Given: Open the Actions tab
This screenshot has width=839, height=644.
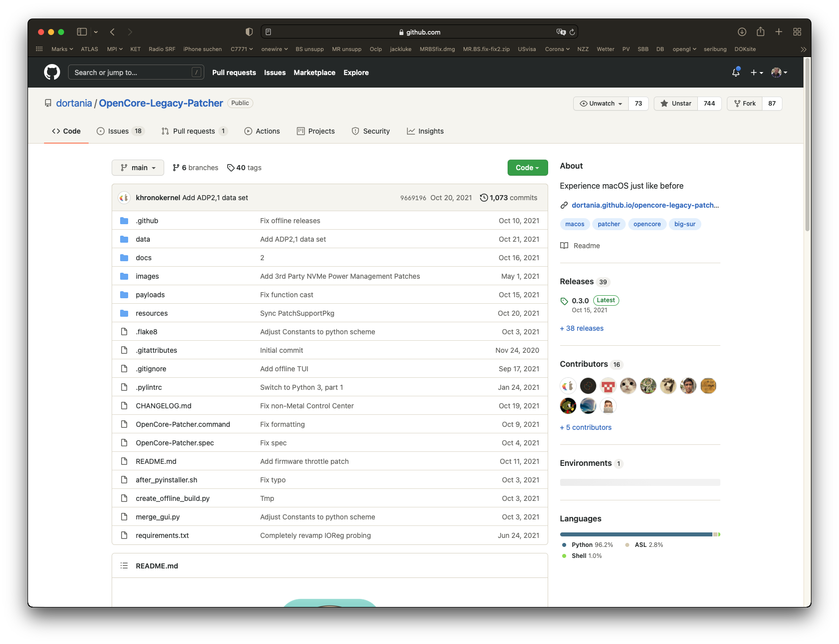Looking at the screenshot, I should [x=262, y=131].
